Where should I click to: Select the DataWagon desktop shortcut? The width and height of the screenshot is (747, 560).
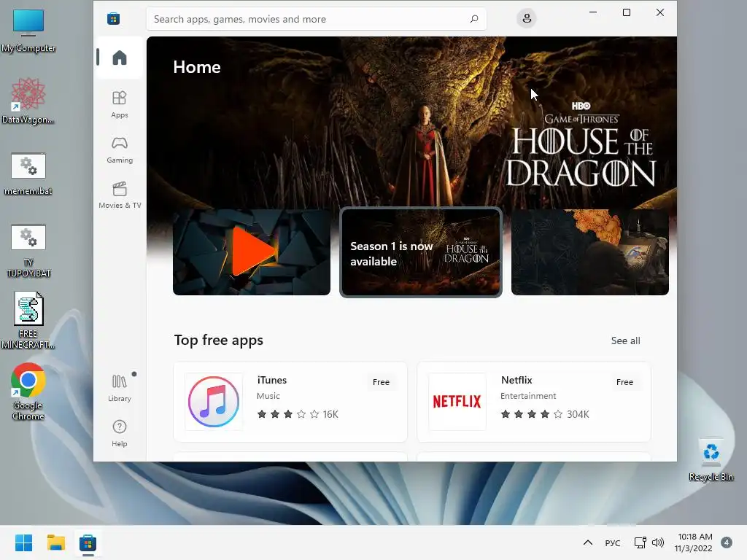(x=28, y=101)
